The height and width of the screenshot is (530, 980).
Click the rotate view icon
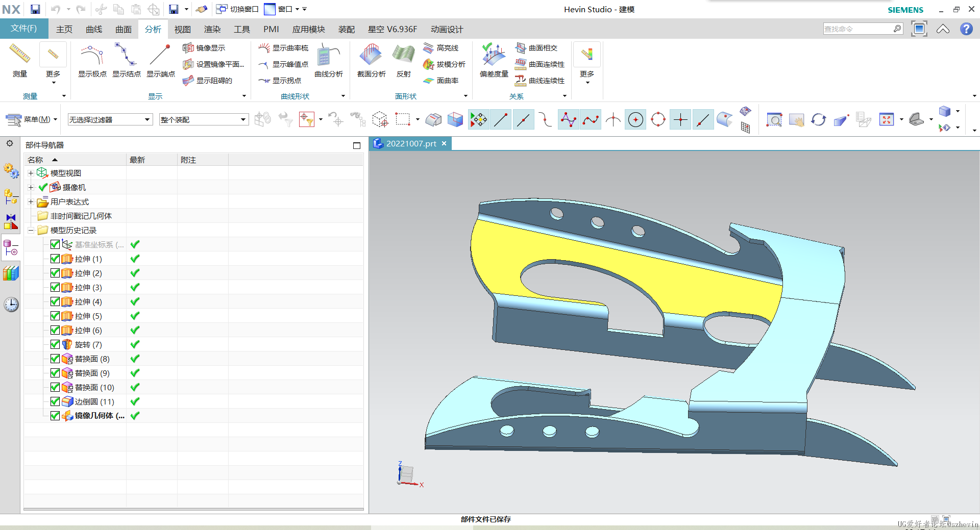point(819,120)
